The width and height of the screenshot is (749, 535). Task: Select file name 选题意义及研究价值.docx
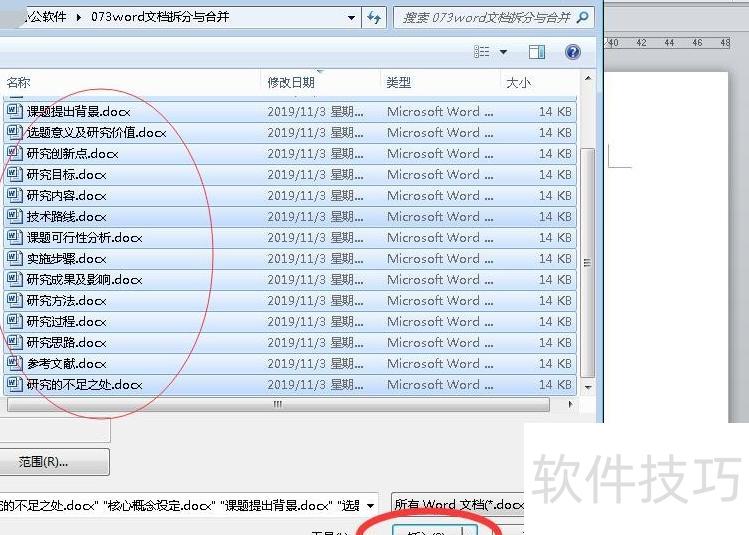(x=96, y=132)
